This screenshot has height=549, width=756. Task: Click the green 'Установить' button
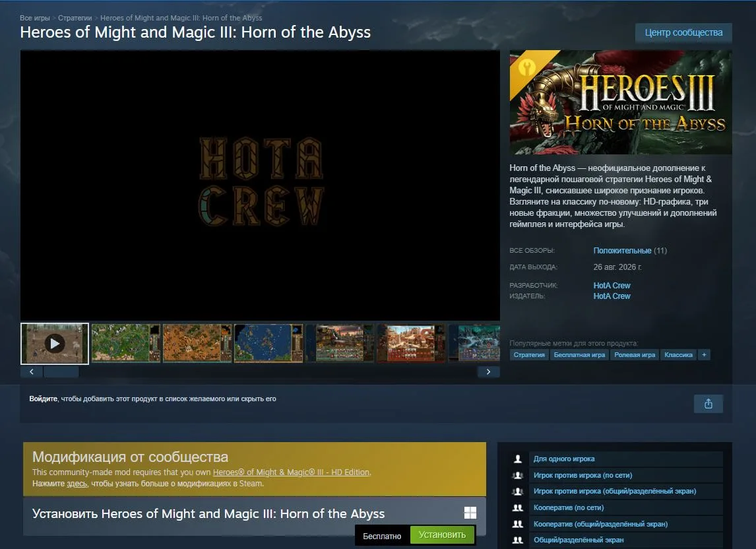[442, 534]
